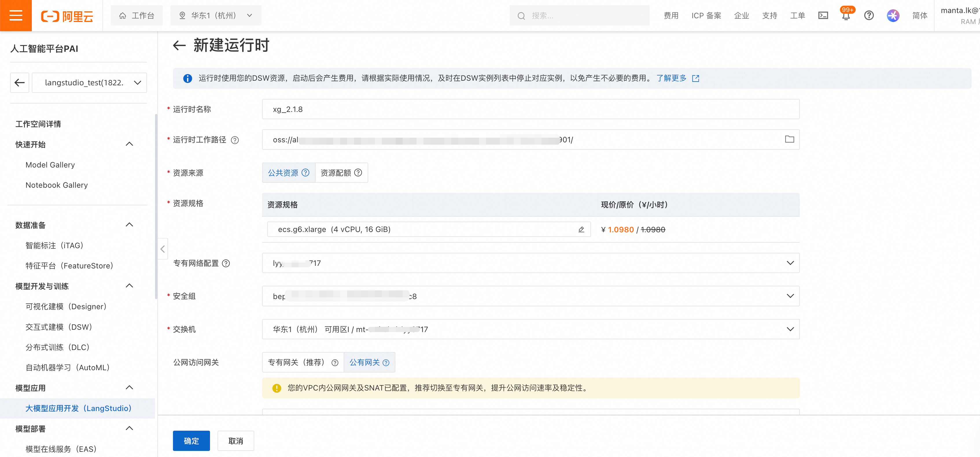Image resolution: width=980 pixels, height=457 pixels.
Task: Open the 华东1（杭州）region dropdown
Action: 216,16
